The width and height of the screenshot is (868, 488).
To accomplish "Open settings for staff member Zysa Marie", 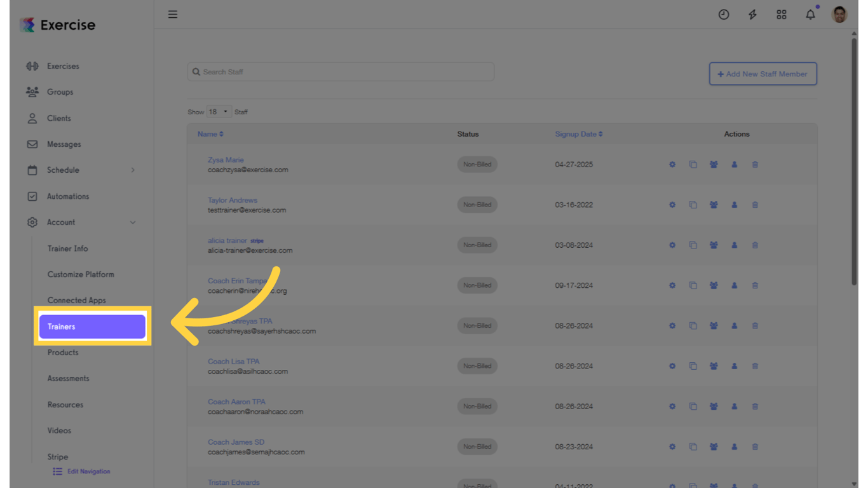I will [x=672, y=164].
